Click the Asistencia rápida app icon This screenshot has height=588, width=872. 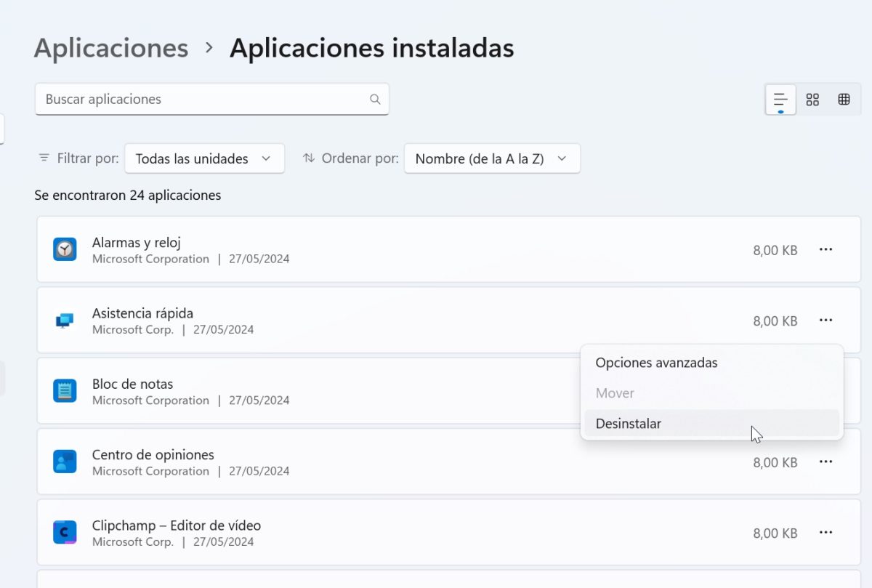click(65, 320)
